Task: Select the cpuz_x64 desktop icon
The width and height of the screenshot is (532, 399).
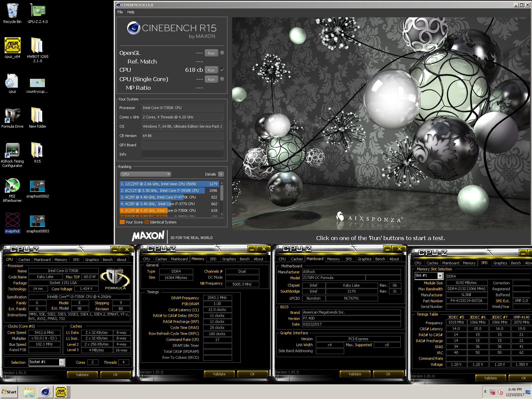Action: (12, 48)
